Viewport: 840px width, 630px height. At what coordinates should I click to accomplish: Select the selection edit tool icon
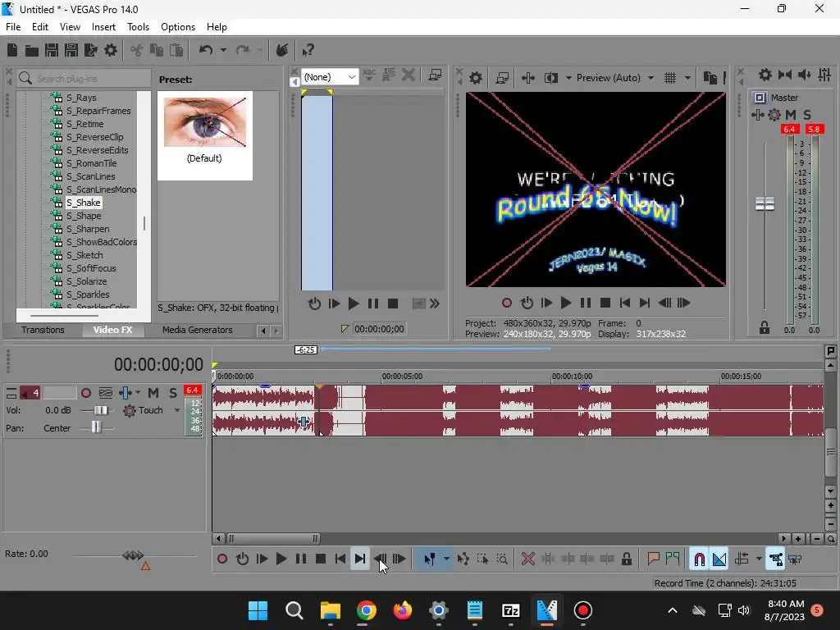(x=482, y=559)
